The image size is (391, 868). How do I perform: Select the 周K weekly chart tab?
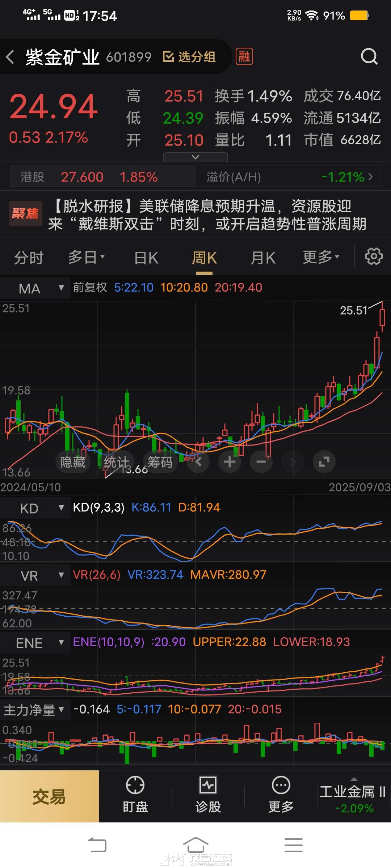(205, 258)
